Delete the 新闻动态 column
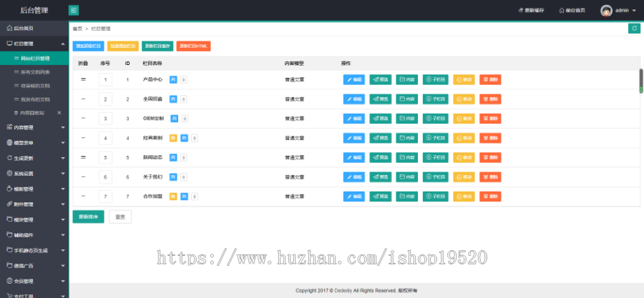Viewport: 644px width, 298px height. click(490, 157)
